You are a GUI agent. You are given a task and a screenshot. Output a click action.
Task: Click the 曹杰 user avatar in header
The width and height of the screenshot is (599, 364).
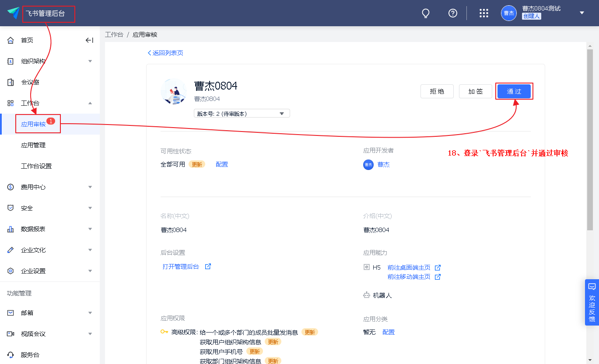click(x=508, y=13)
